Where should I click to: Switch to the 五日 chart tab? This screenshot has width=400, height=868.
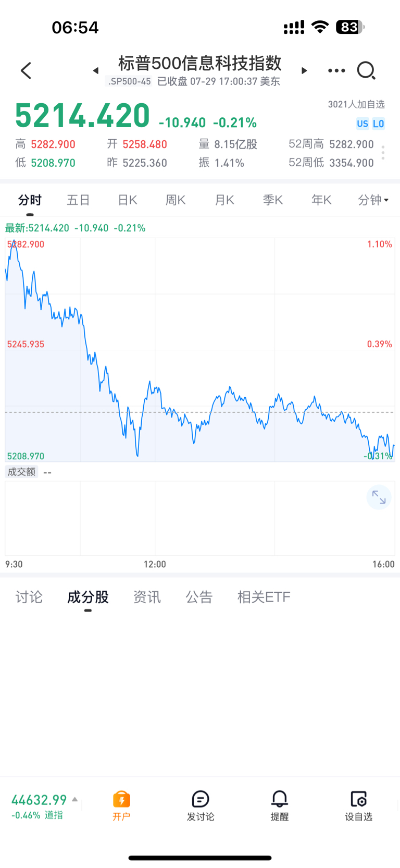click(79, 200)
